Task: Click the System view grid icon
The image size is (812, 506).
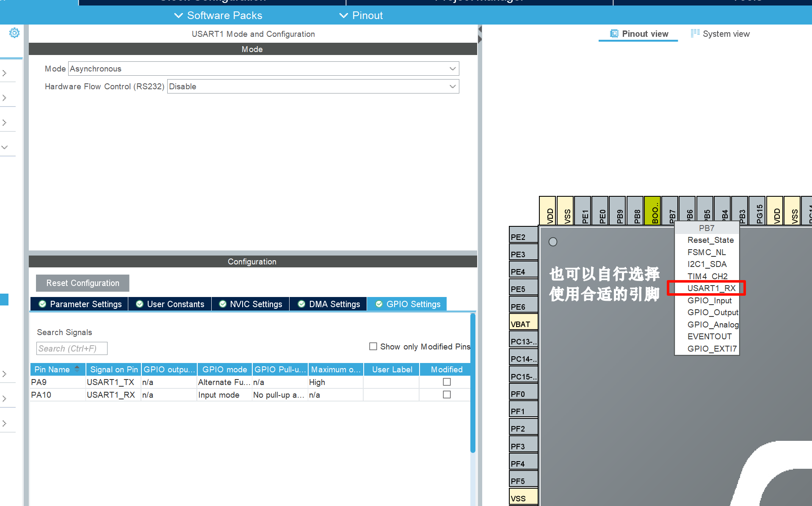Action: click(x=695, y=33)
